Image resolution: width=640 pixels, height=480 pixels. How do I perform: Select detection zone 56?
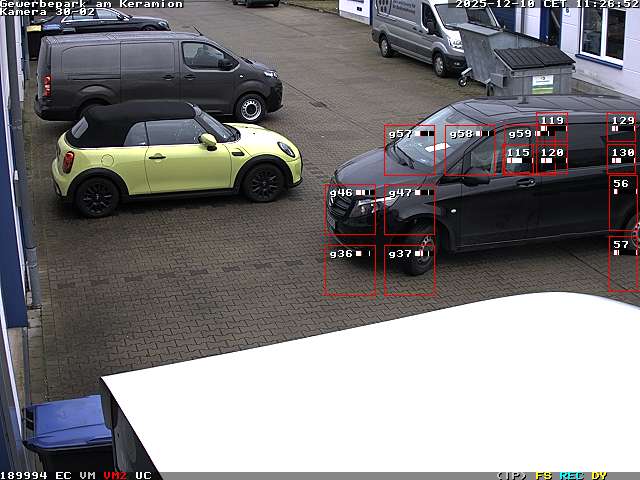623,203
